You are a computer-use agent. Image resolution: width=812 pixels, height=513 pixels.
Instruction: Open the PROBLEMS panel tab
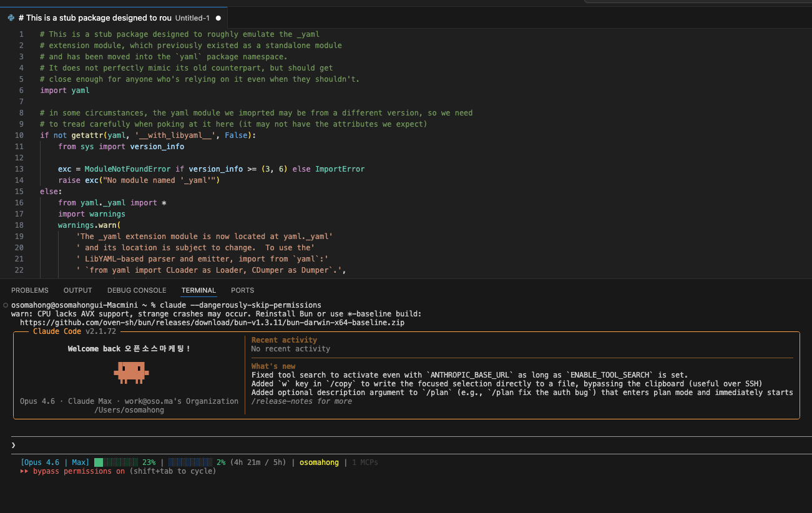click(x=29, y=290)
